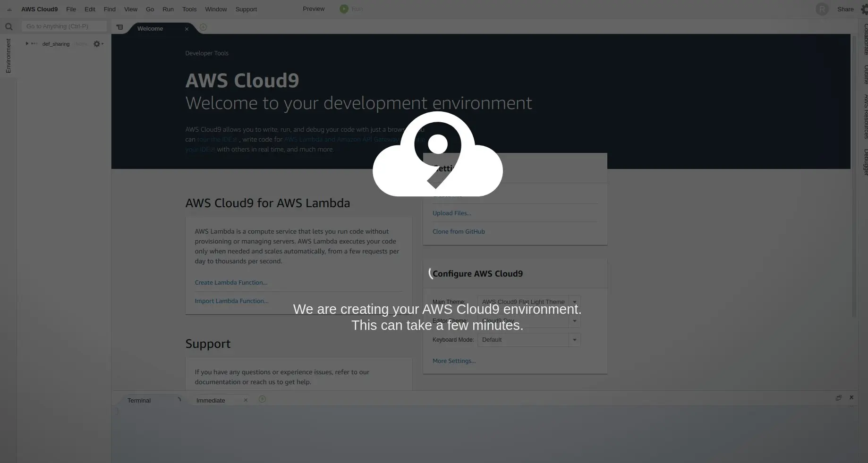
Task: Open the Go menu
Action: (x=150, y=9)
